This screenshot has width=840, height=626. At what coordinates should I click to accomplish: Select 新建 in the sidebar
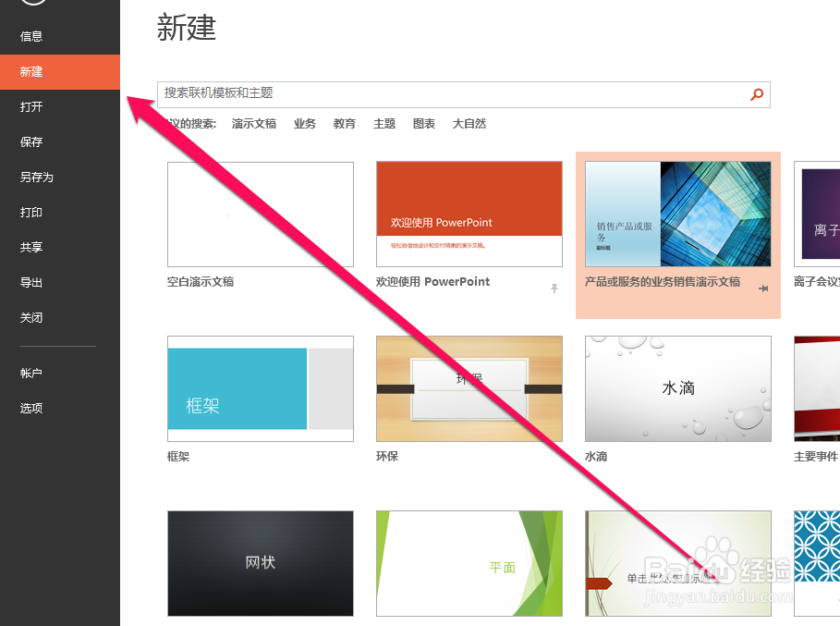click(x=60, y=72)
